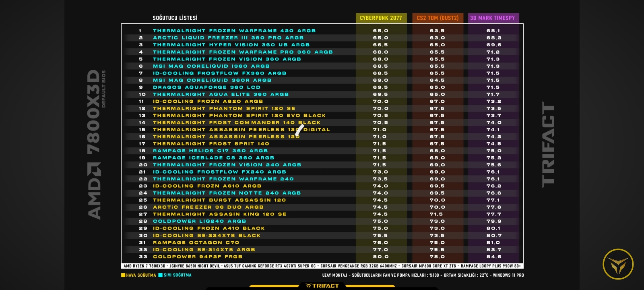
Task: Click Arctic Freezer 36 Duo ARGB
Action: coord(208,207)
